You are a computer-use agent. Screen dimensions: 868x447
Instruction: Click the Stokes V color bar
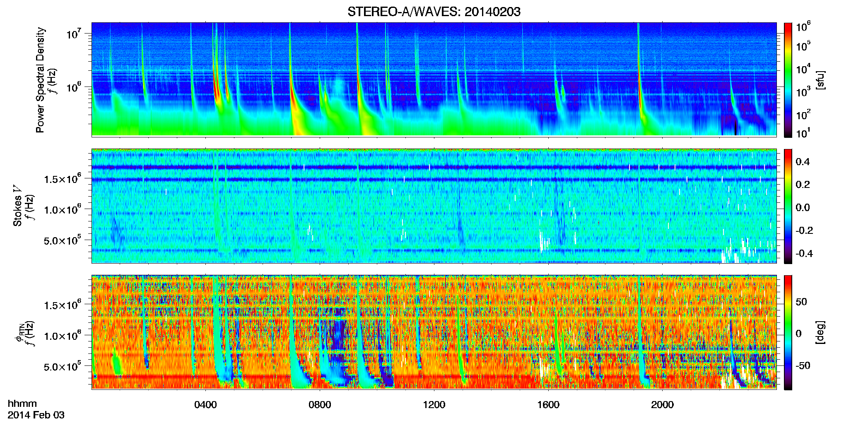[788, 206]
